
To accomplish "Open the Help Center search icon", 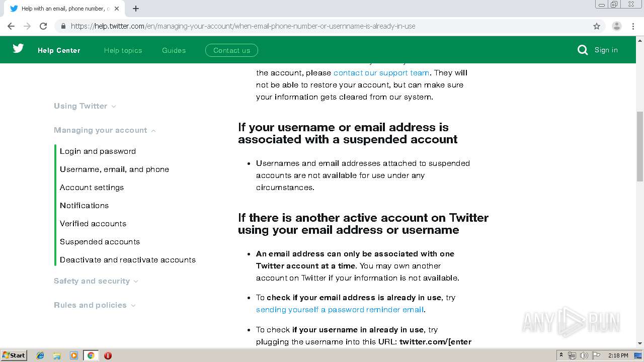I will pos(583,50).
